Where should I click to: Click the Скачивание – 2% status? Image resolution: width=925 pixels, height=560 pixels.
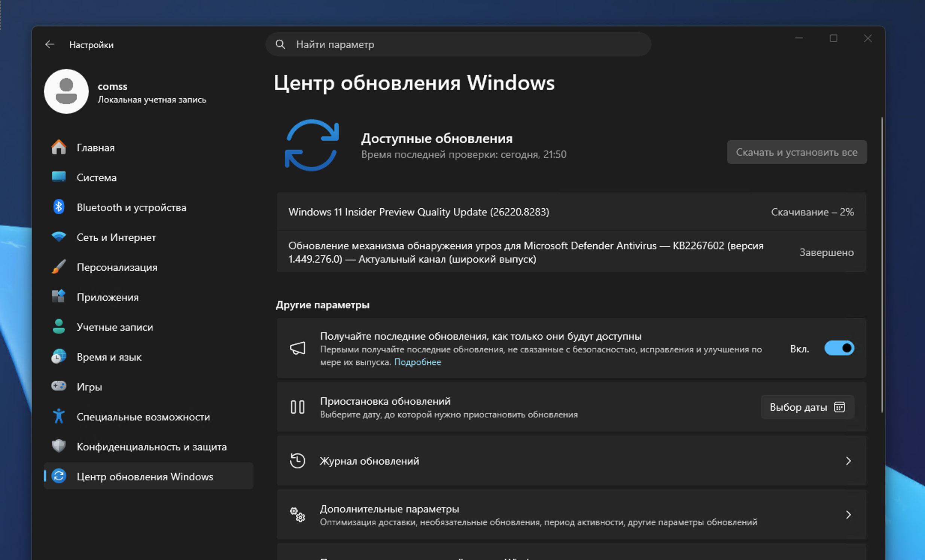tap(812, 212)
